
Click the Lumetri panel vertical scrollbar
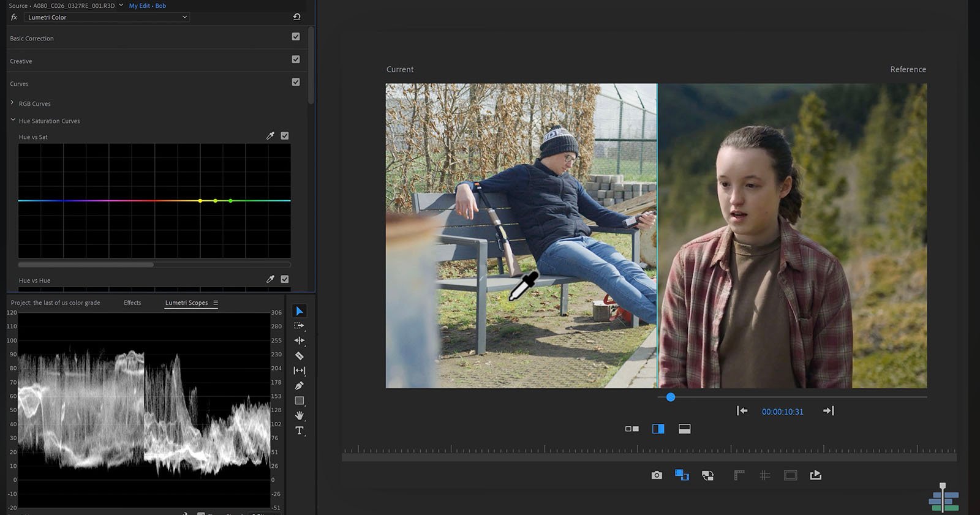[x=311, y=64]
